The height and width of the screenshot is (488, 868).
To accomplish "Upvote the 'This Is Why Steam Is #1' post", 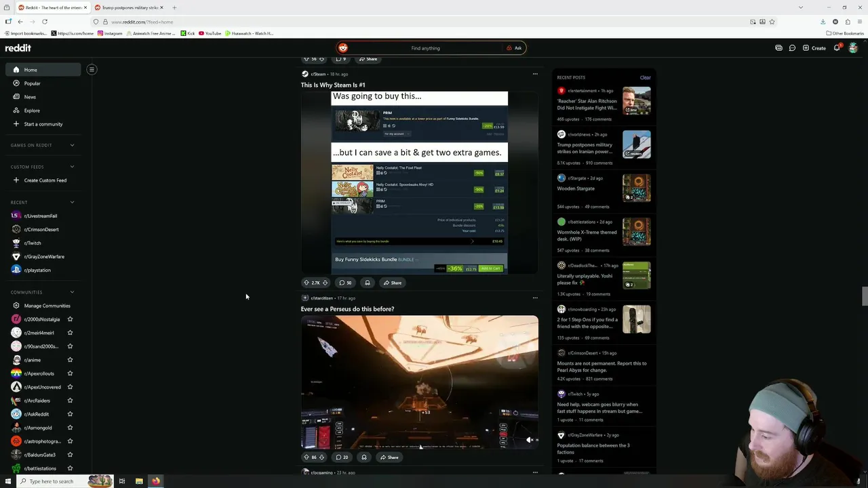I will [307, 283].
